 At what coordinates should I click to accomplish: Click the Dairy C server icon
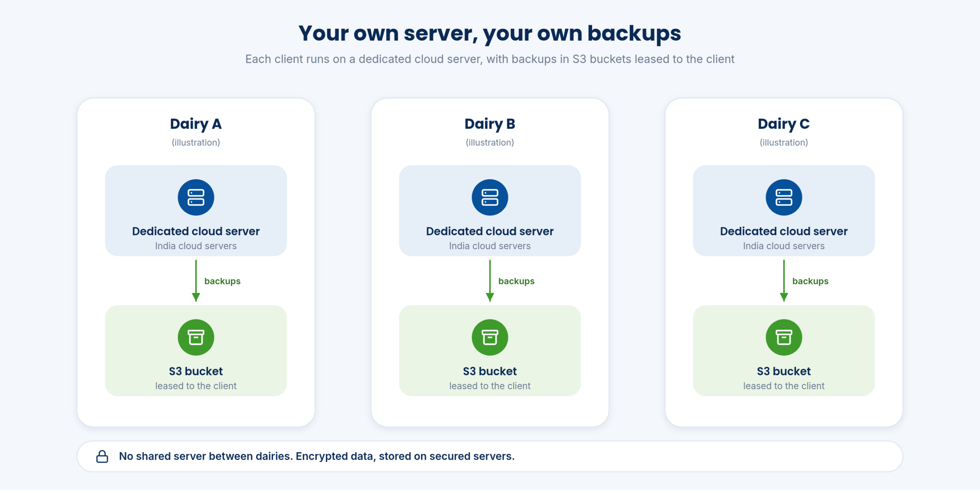click(784, 198)
